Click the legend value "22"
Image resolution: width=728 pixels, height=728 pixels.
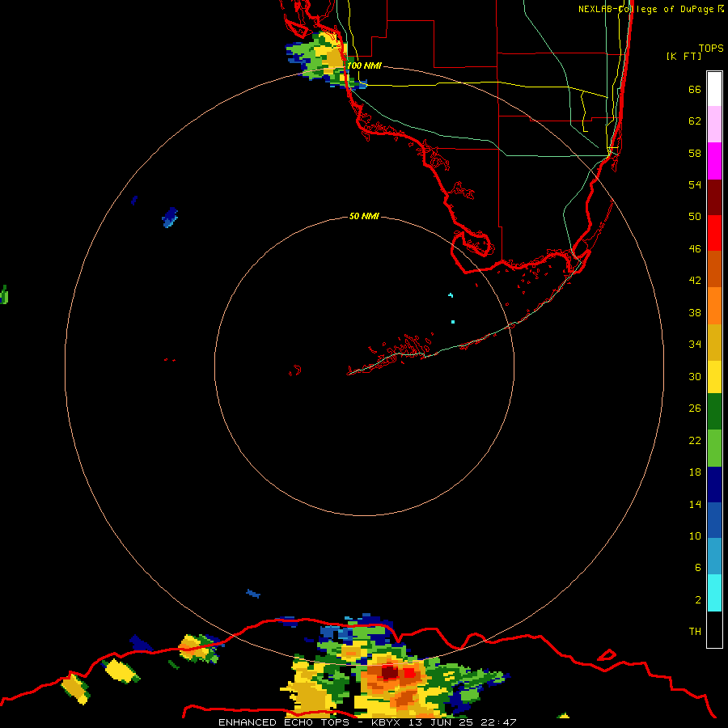click(695, 440)
